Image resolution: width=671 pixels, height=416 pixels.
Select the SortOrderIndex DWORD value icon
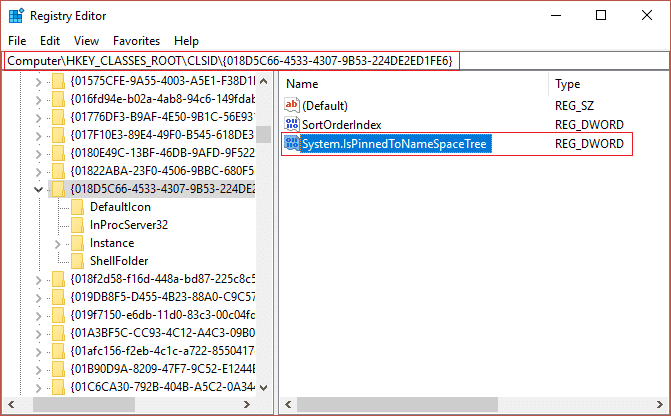(292, 124)
